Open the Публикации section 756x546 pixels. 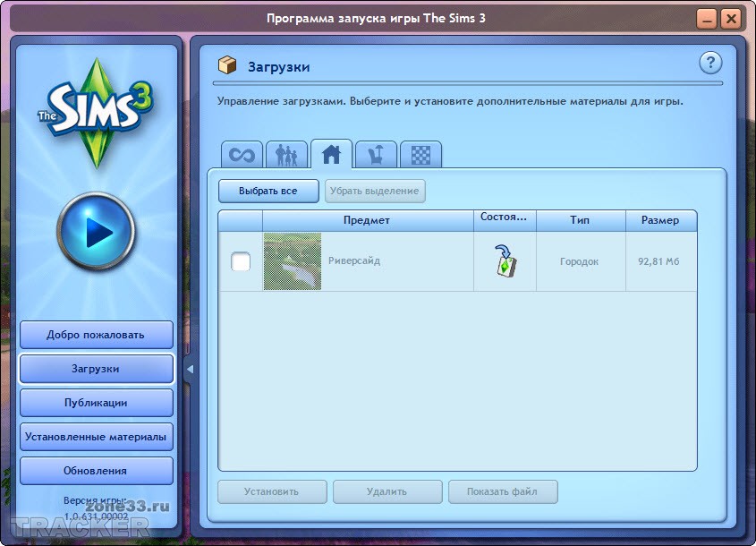(96, 403)
